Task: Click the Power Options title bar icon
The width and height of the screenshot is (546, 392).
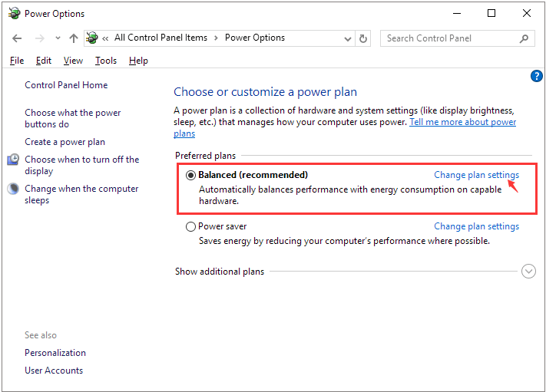Action: coord(13,13)
